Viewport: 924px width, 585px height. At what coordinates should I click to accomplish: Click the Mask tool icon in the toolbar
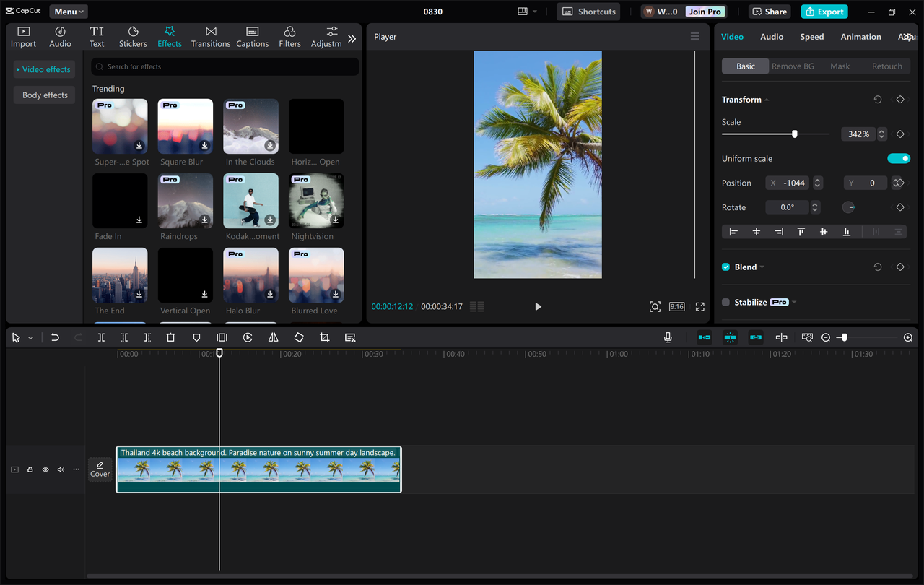[x=196, y=337]
